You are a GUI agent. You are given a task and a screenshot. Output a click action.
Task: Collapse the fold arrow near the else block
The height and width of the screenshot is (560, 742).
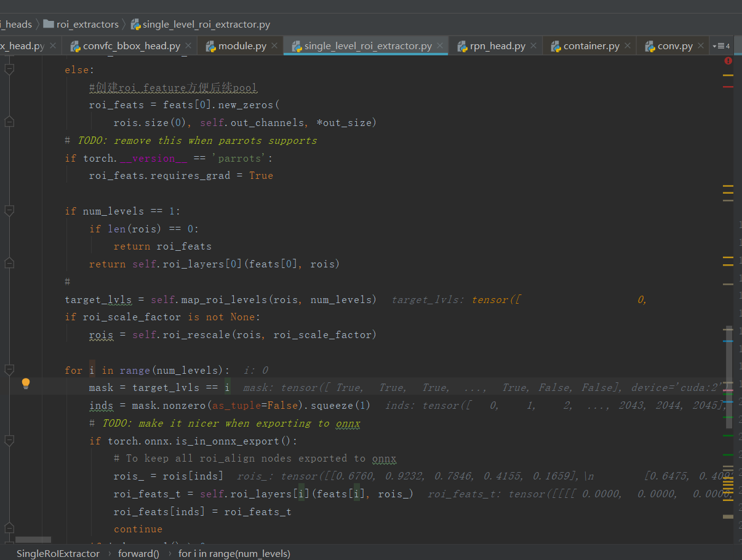9,69
